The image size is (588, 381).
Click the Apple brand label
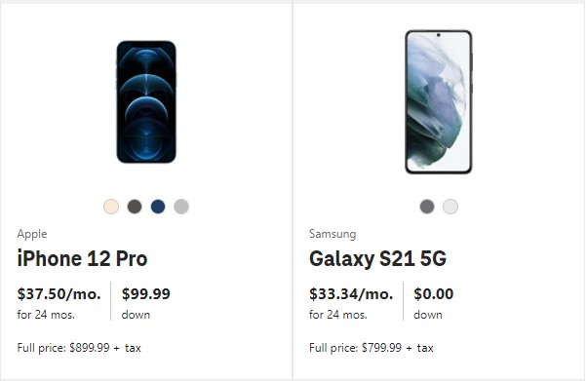click(32, 234)
